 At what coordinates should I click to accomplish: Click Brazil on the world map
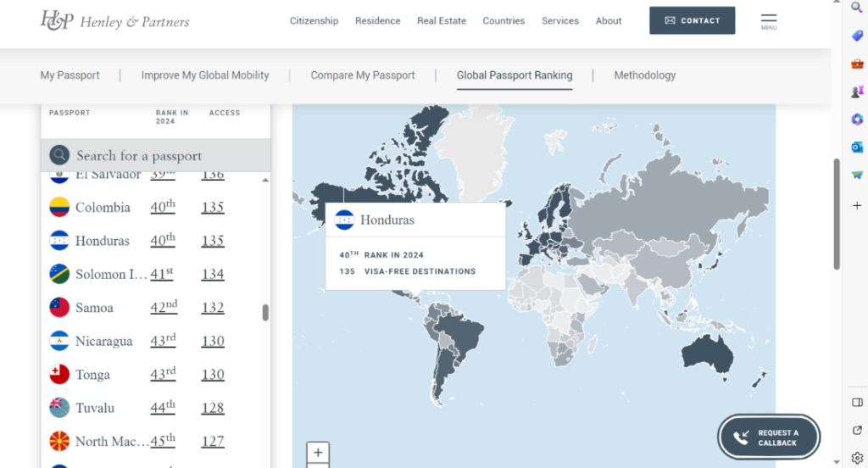click(463, 336)
